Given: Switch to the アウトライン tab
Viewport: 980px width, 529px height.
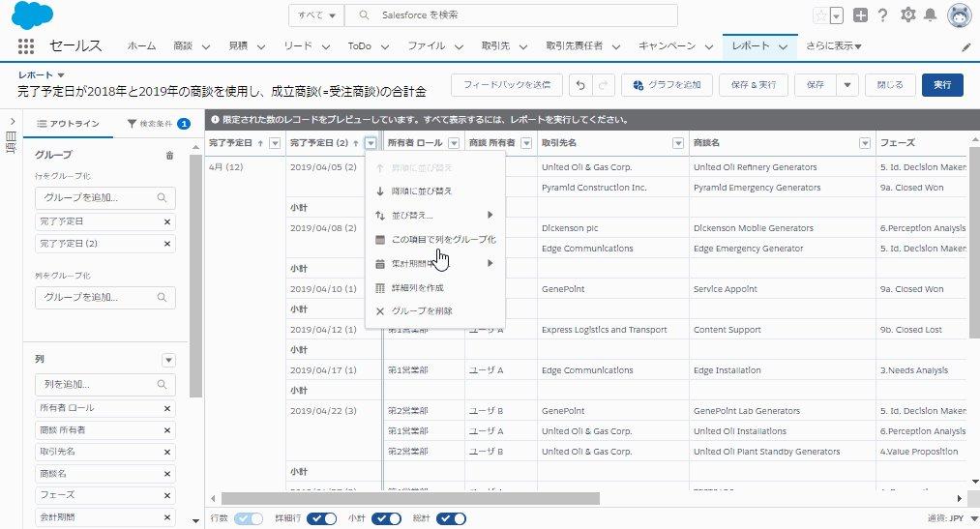Looking at the screenshot, I should tap(68, 124).
